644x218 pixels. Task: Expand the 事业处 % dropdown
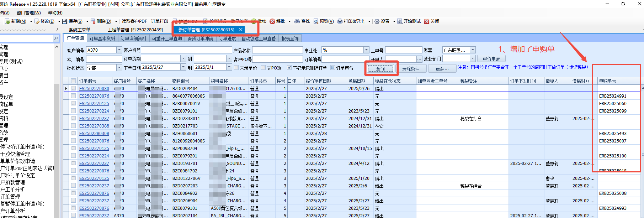point(366,50)
